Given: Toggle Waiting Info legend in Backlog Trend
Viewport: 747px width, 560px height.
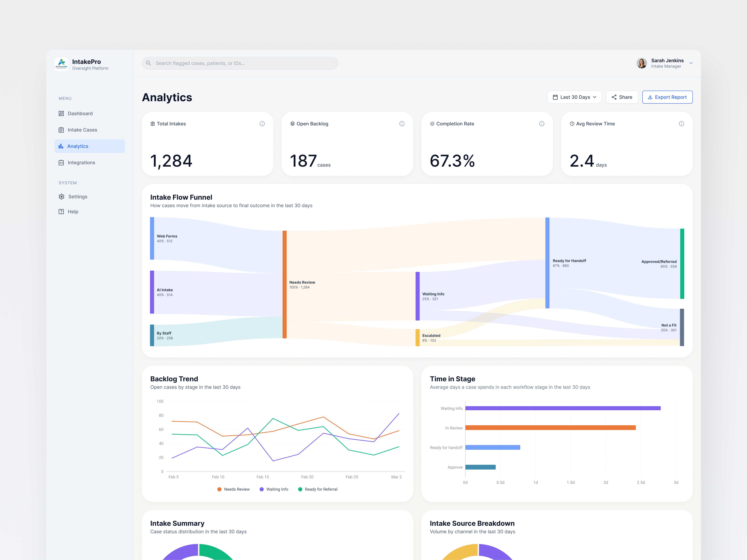Looking at the screenshot, I should 274,489.
